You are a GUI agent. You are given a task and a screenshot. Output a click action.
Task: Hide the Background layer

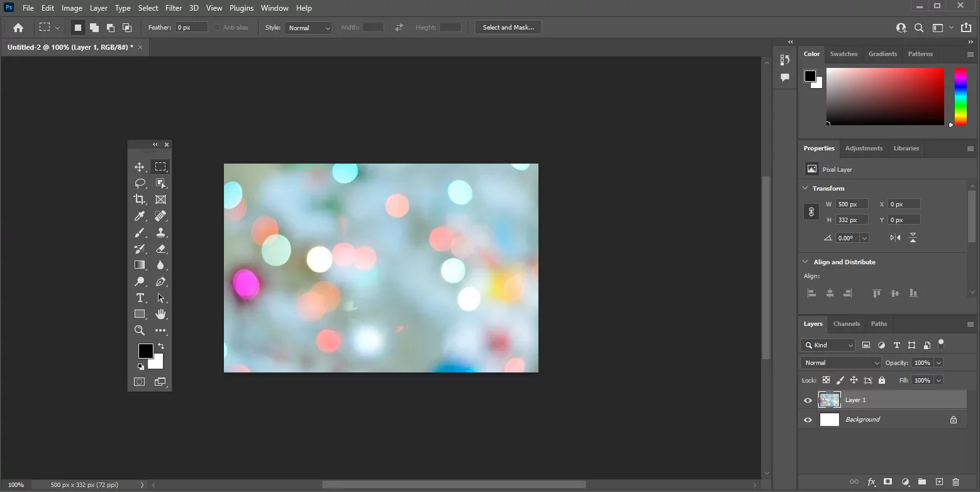coord(808,420)
